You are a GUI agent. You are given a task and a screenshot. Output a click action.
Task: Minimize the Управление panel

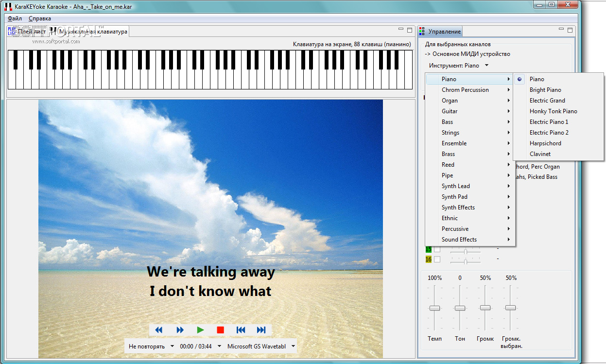[x=561, y=30]
